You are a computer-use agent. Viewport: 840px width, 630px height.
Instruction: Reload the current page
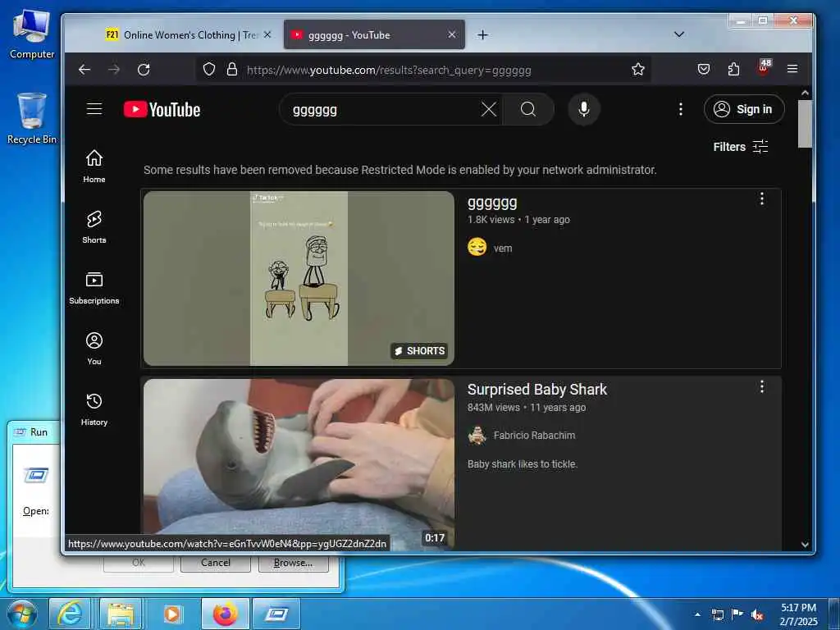click(x=144, y=70)
